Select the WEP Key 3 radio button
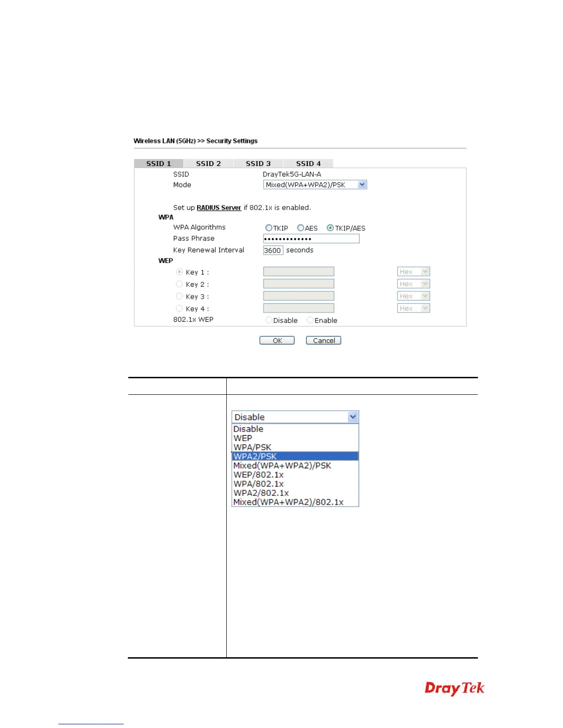This screenshot has width=563, height=728. (179, 296)
